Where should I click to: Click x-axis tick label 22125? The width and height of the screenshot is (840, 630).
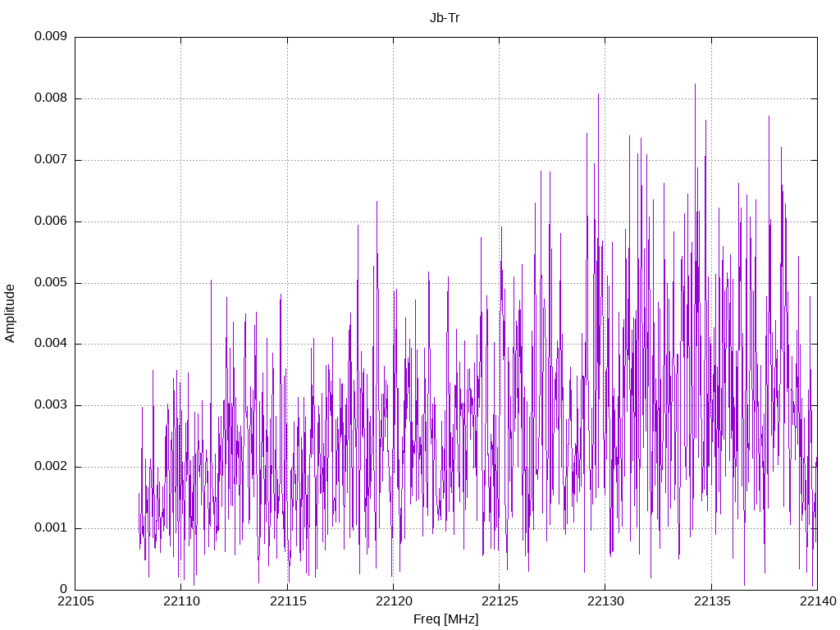(x=500, y=601)
